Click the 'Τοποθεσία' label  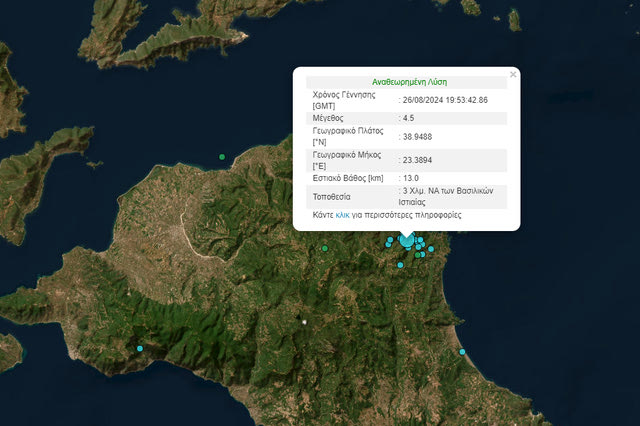tap(331, 197)
